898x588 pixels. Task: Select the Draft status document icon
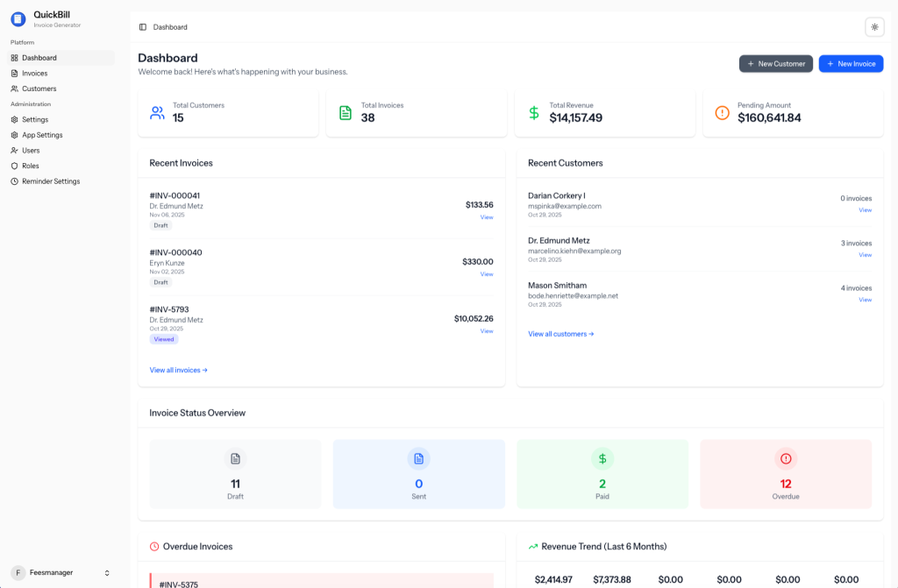[235, 459]
